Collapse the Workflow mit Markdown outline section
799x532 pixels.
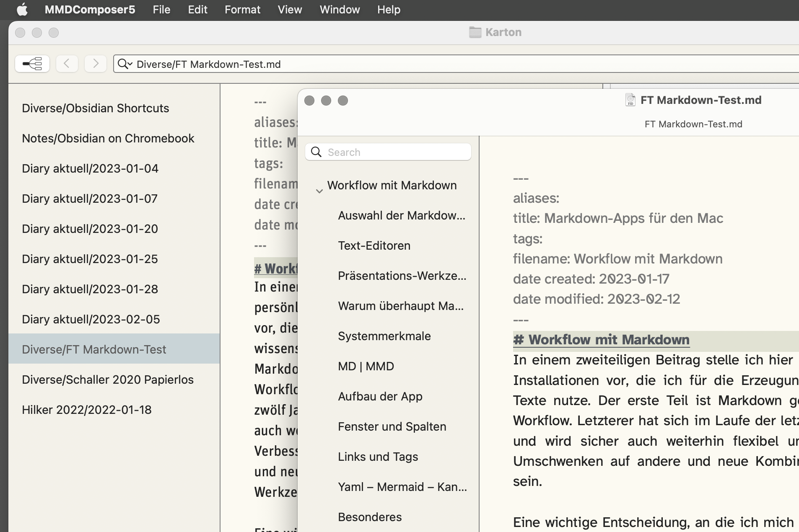(x=319, y=191)
